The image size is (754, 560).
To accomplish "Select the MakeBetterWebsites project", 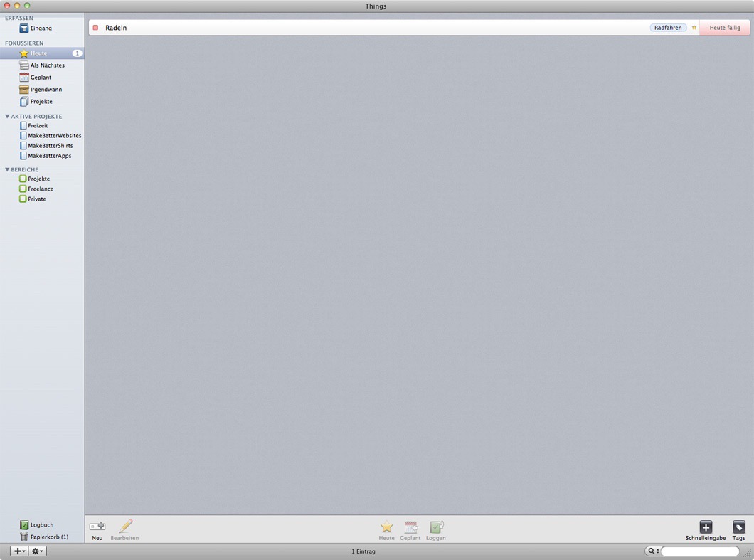I will (x=51, y=136).
